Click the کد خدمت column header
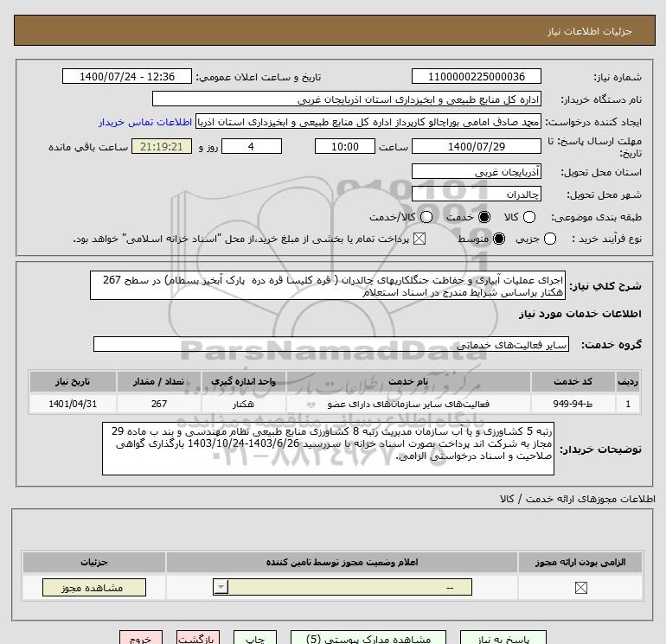The height and width of the screenshot is (644, 666). click(x=573, y=381)
